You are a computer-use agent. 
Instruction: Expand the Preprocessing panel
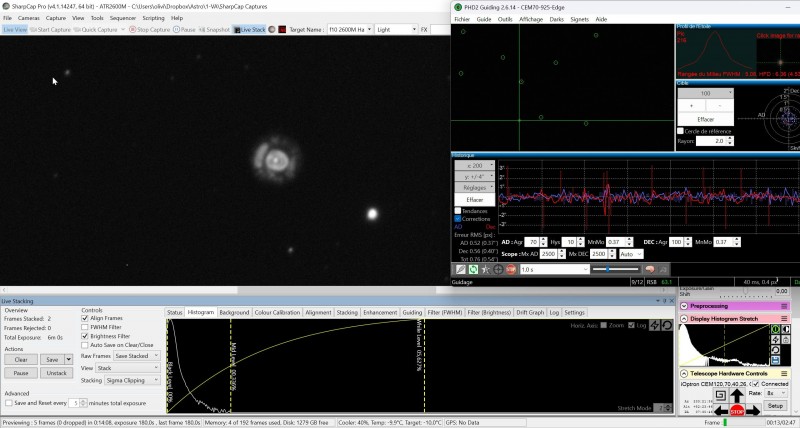click(x=684, y=306)
